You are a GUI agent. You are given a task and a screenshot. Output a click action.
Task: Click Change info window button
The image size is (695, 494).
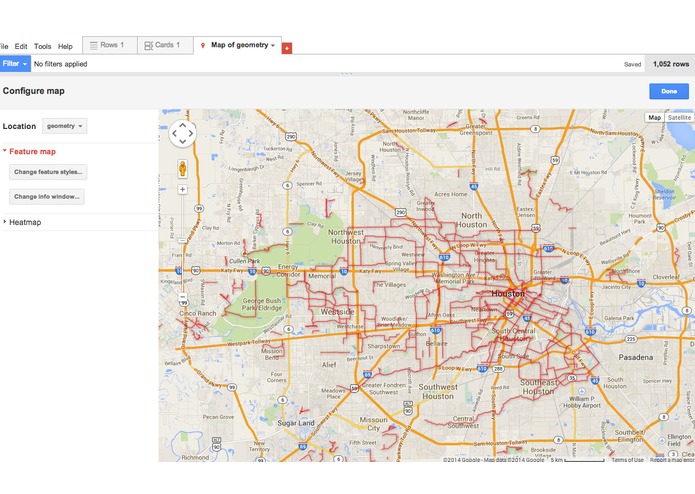(47, 197)
